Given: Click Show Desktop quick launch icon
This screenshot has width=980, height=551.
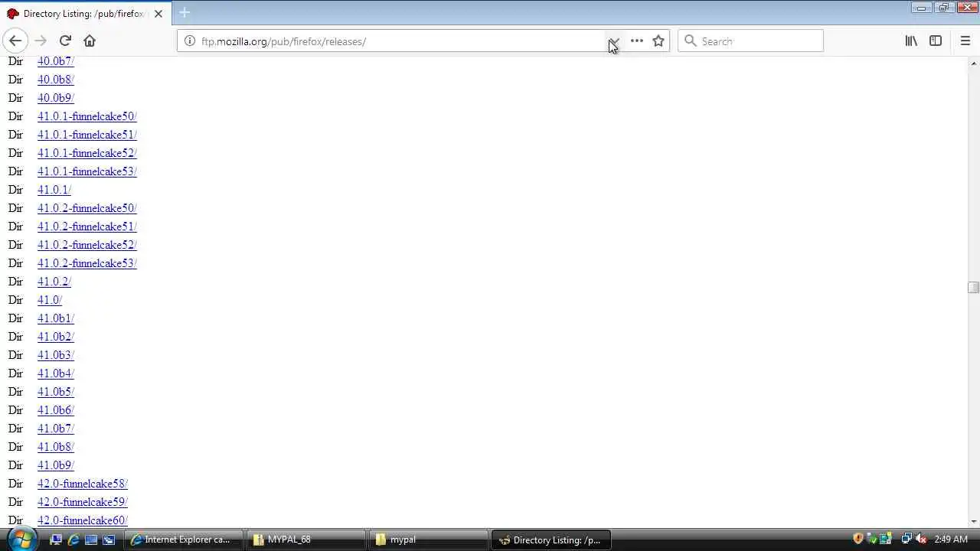Looking at the screenshot, I should click(x=56, y=540).
